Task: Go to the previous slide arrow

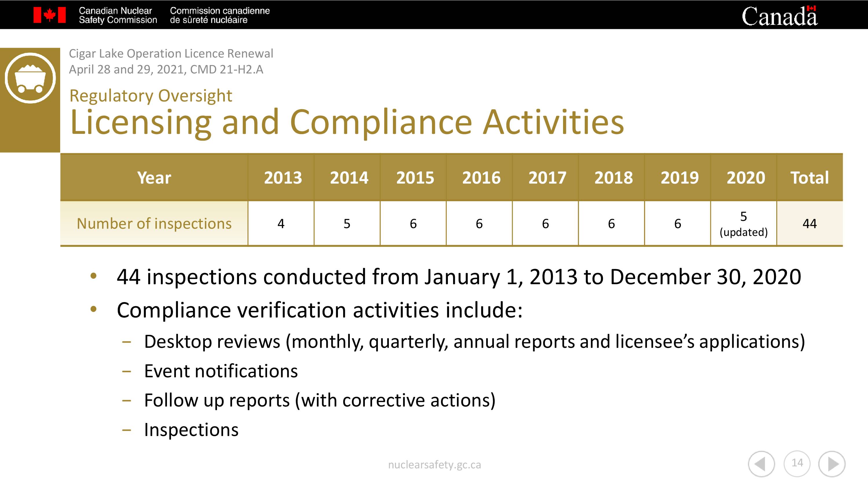Action: [761, 464]
